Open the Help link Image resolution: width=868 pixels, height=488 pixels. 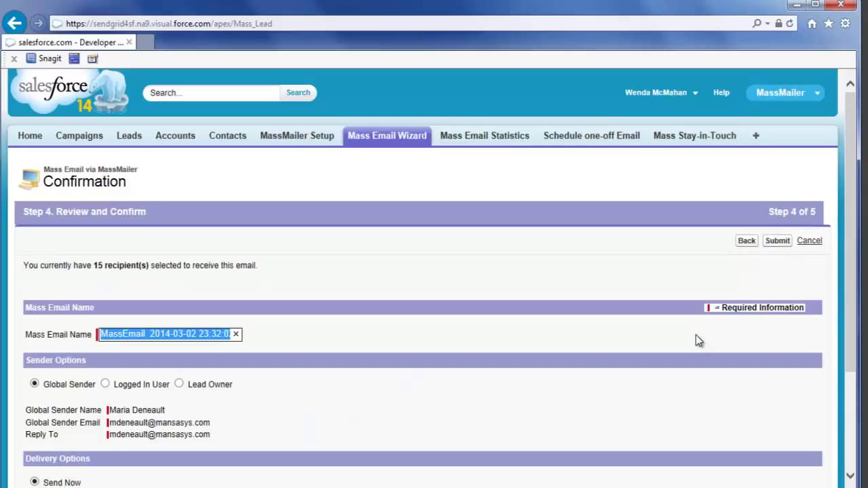[x=722, y=93]
